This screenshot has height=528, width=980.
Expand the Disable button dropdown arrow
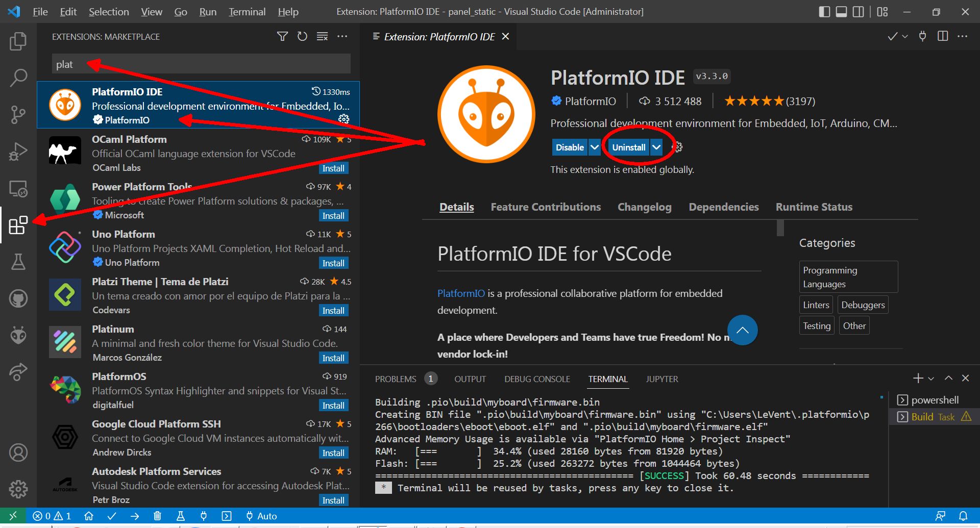pos(595,147)
